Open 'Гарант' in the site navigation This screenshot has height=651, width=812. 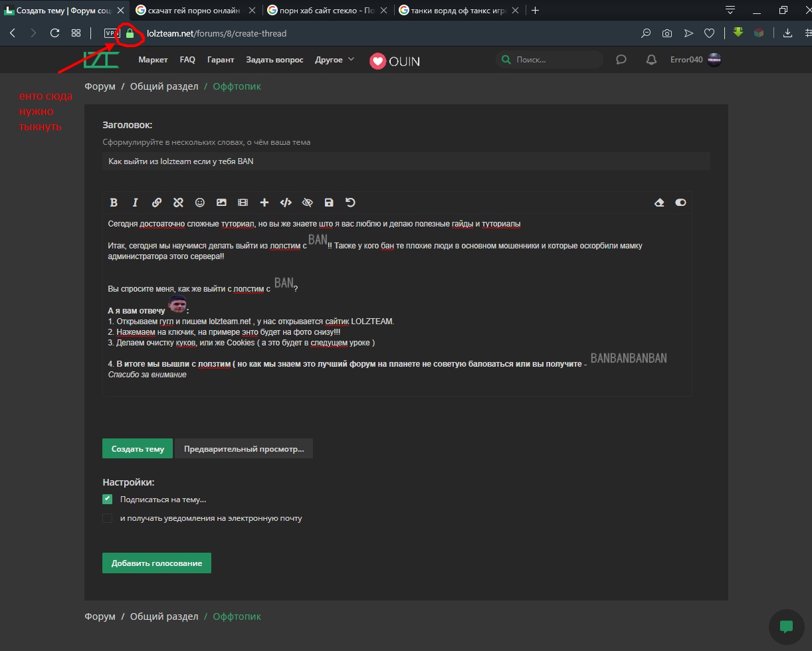[221, 60]
